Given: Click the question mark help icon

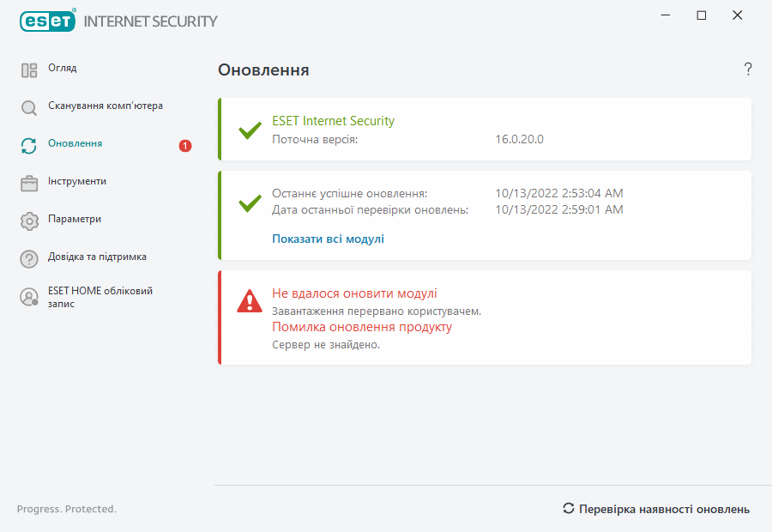Looking at the screenshot, I should 748,70.
